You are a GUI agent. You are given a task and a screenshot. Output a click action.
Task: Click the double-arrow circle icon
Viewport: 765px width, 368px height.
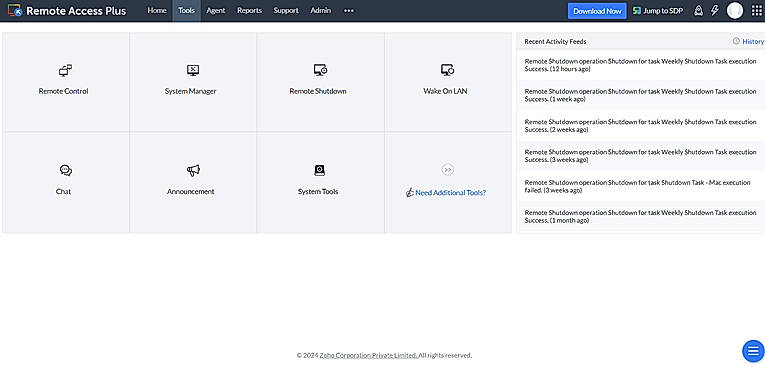click(447, 169)
